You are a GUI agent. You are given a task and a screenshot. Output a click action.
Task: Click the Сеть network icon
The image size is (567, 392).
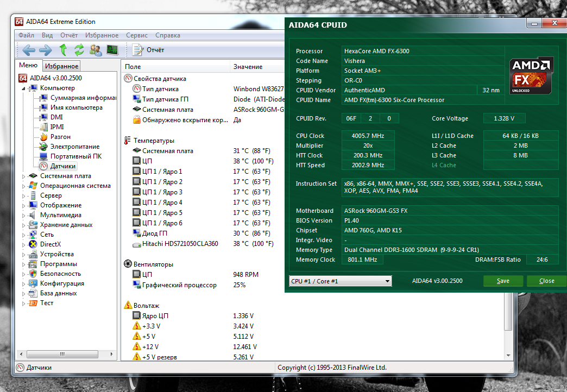(33, 235)
